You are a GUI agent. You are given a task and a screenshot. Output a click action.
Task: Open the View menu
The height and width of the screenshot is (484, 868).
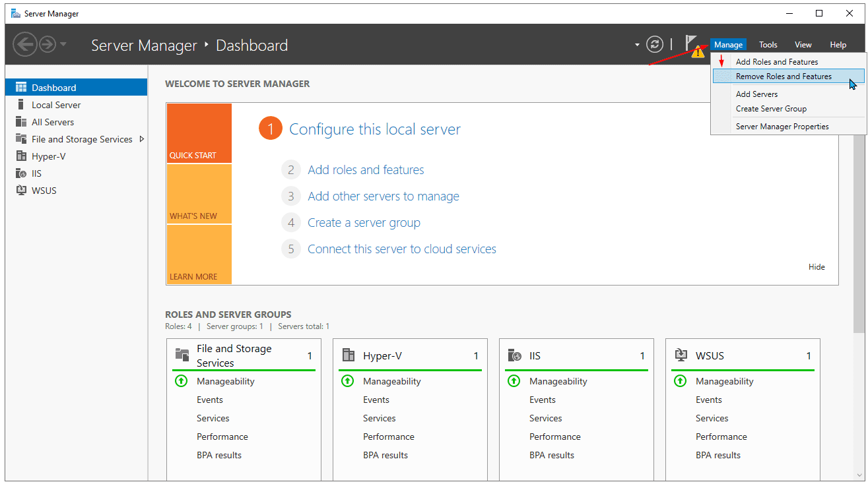click(x=803, y=45)
